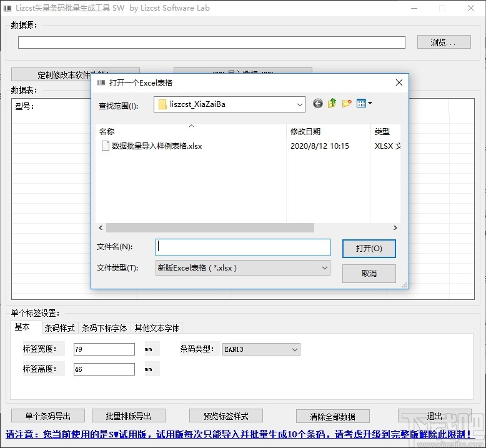Click the 类型 column header

pyautogui.click(x=385, y=131)
